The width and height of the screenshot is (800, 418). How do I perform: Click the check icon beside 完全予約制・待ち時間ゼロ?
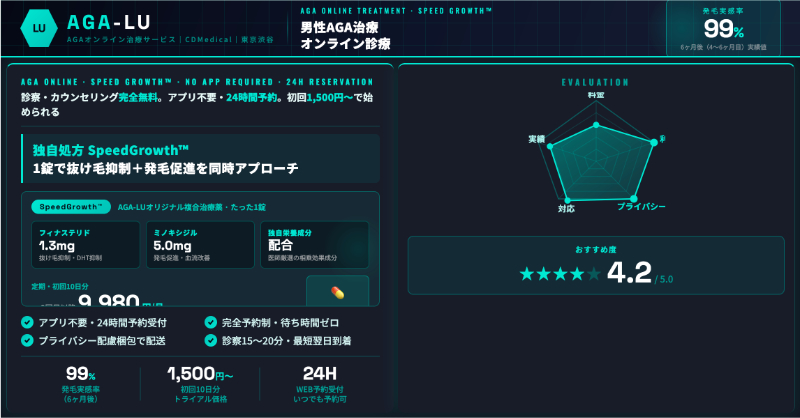(210, 323)
